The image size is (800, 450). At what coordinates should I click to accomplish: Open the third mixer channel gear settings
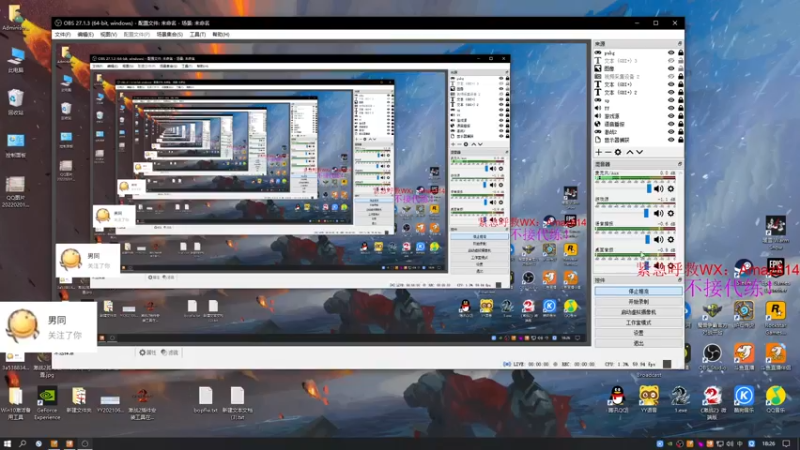pos(671,239)
